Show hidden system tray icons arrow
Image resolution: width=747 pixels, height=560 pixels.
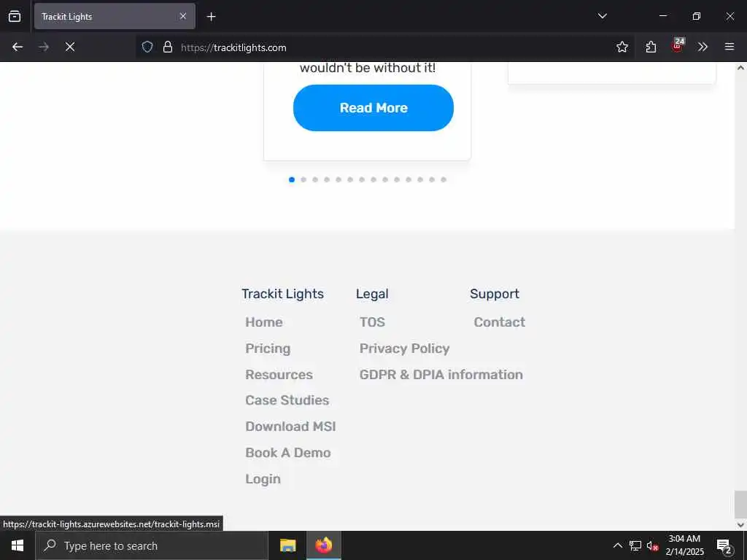click(x=617, y=545)
